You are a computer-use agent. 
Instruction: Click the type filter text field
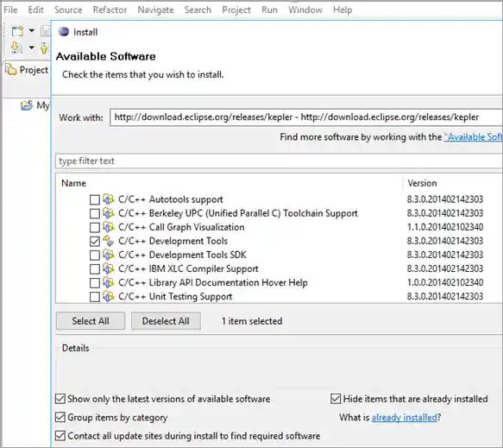pos(279,161)
